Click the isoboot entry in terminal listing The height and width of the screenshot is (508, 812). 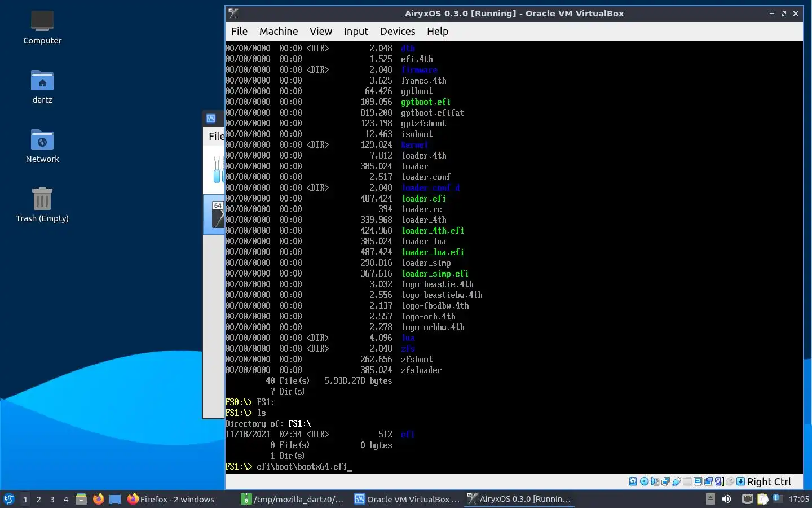[x=417, y=134]
